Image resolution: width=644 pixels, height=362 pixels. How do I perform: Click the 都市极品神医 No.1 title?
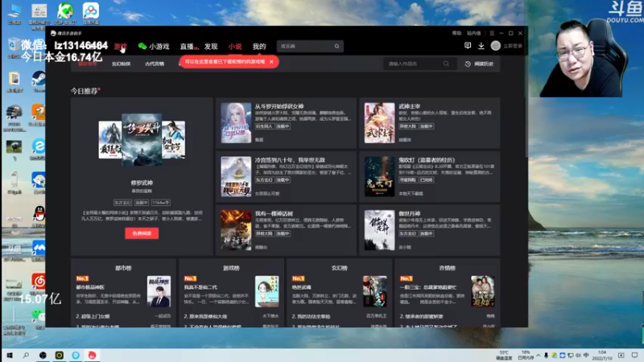(90, 287)
